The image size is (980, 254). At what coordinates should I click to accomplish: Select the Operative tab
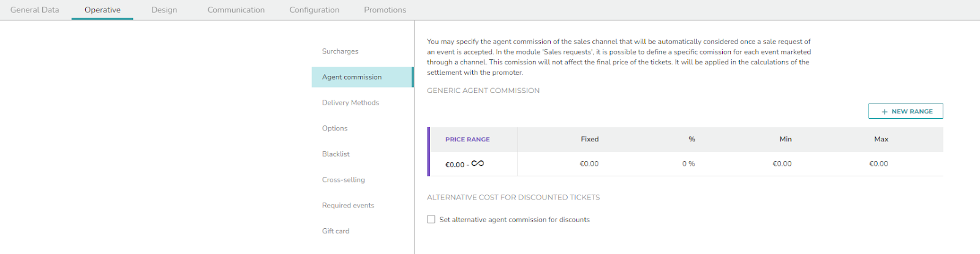(x=102, y=10)
